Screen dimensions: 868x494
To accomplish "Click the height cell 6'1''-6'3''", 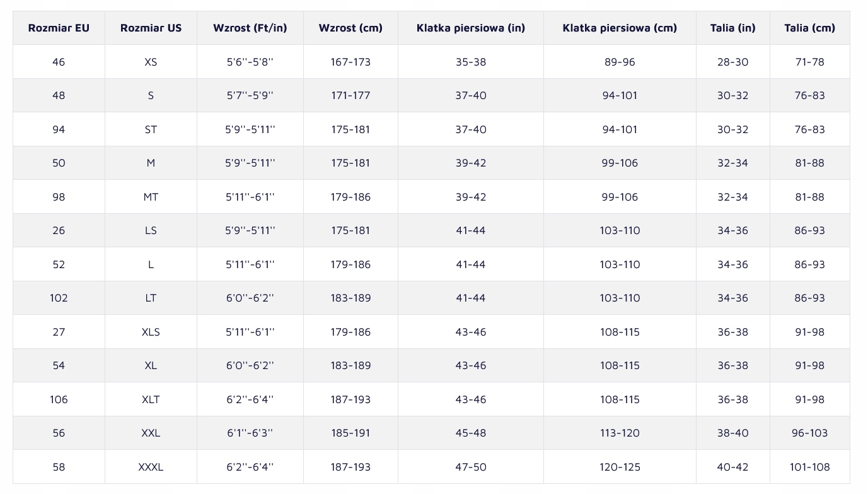I will pos(250,433).
